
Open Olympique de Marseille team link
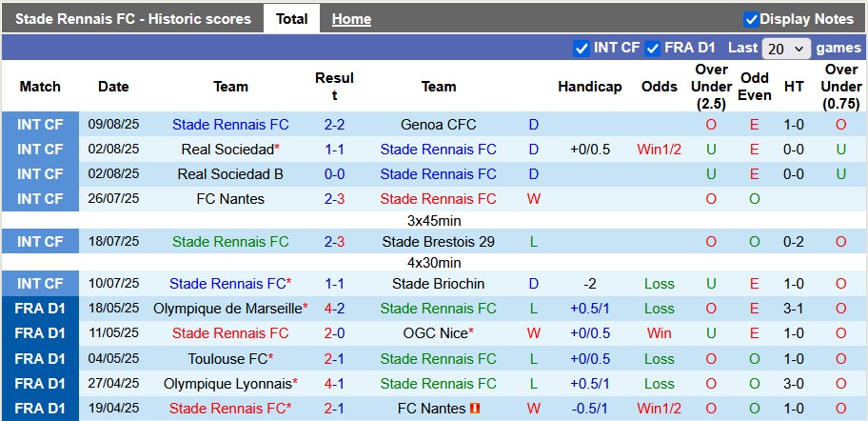coord(228,309)
